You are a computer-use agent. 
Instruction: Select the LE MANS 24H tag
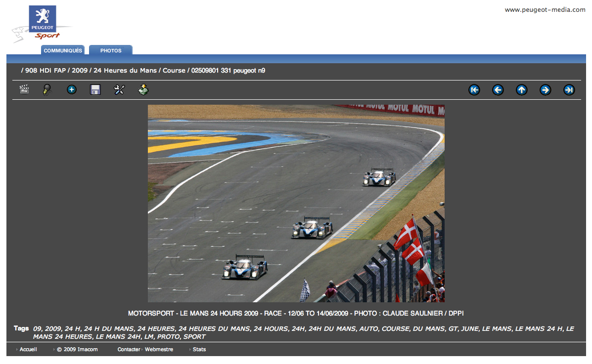tap(118, 337)
